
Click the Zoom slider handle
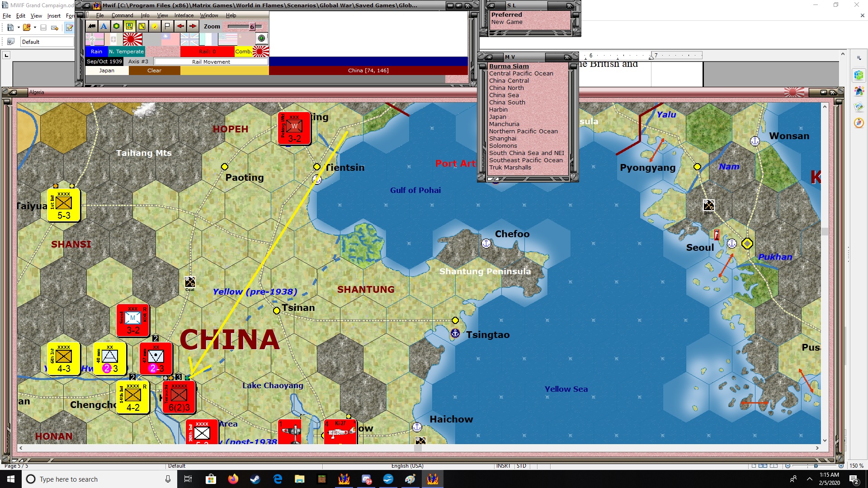coord(252,27)
